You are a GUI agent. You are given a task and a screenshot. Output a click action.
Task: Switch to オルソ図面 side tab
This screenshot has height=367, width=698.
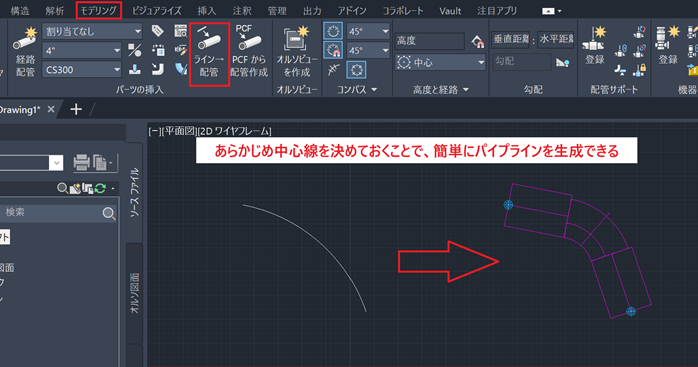point(134,293)
